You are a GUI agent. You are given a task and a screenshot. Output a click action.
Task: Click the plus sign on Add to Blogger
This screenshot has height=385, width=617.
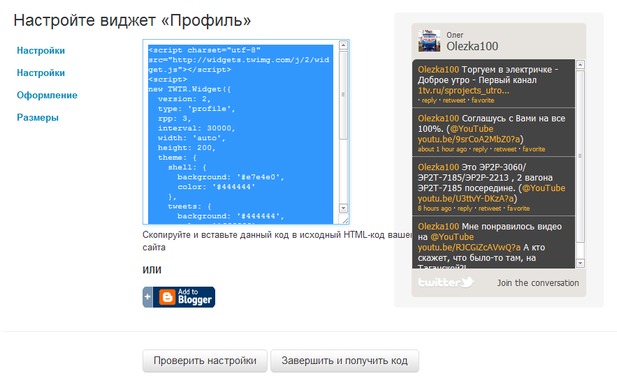[148, 296]
